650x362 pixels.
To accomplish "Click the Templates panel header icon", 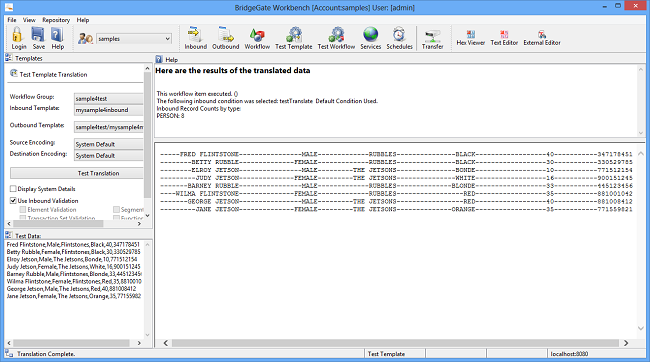I will 9,58.
